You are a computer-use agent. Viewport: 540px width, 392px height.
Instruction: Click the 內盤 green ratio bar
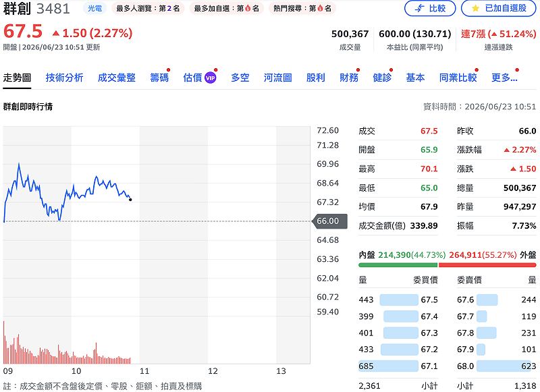tap(398, 265)
